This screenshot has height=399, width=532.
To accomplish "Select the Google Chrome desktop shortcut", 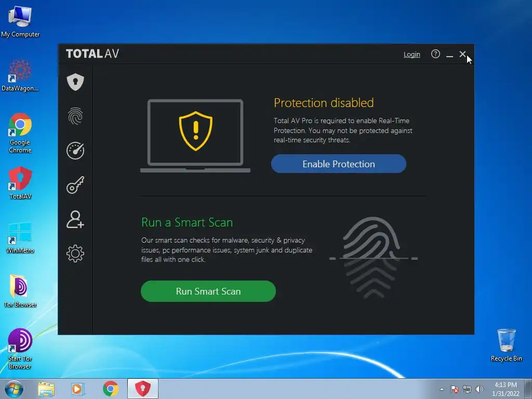I will coord(20,134).
